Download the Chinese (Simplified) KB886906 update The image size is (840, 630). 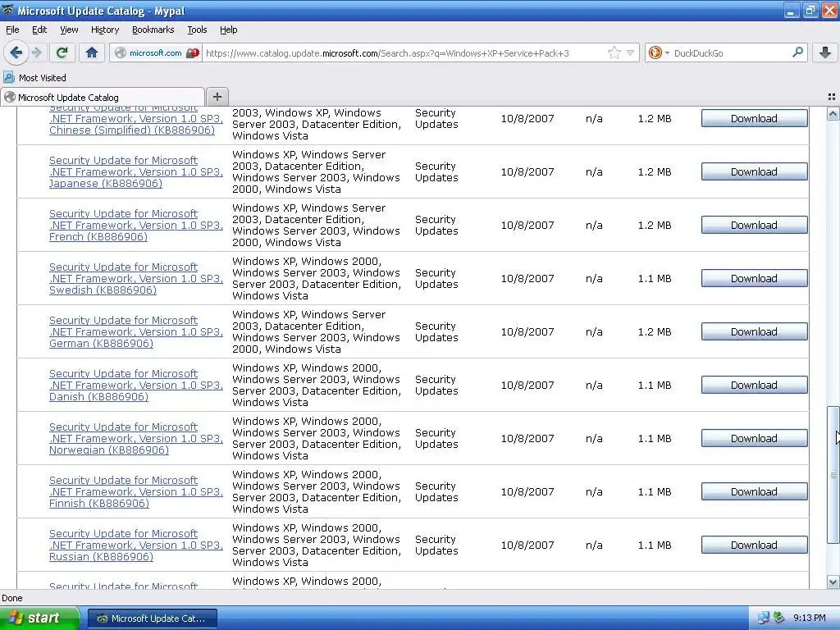(754, 118)
